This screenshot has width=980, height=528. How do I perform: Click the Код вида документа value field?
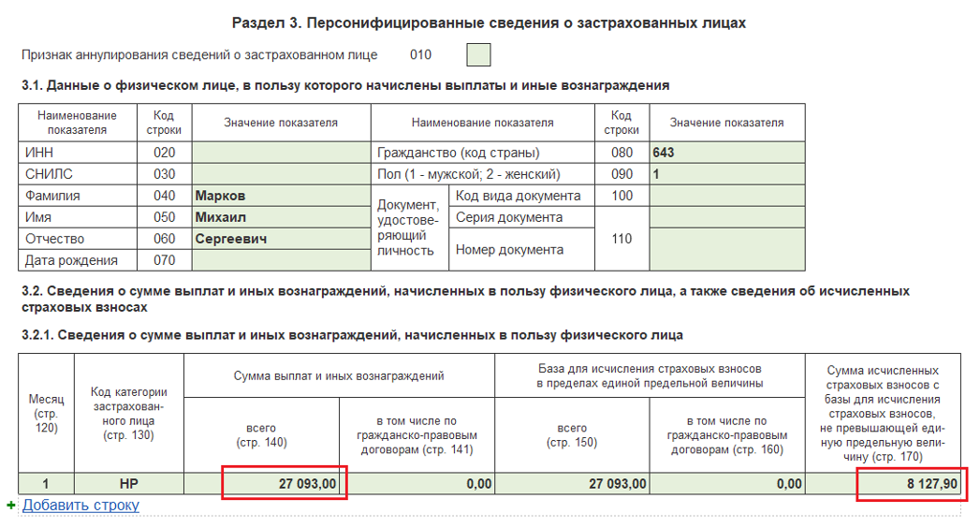coord(725,196)
